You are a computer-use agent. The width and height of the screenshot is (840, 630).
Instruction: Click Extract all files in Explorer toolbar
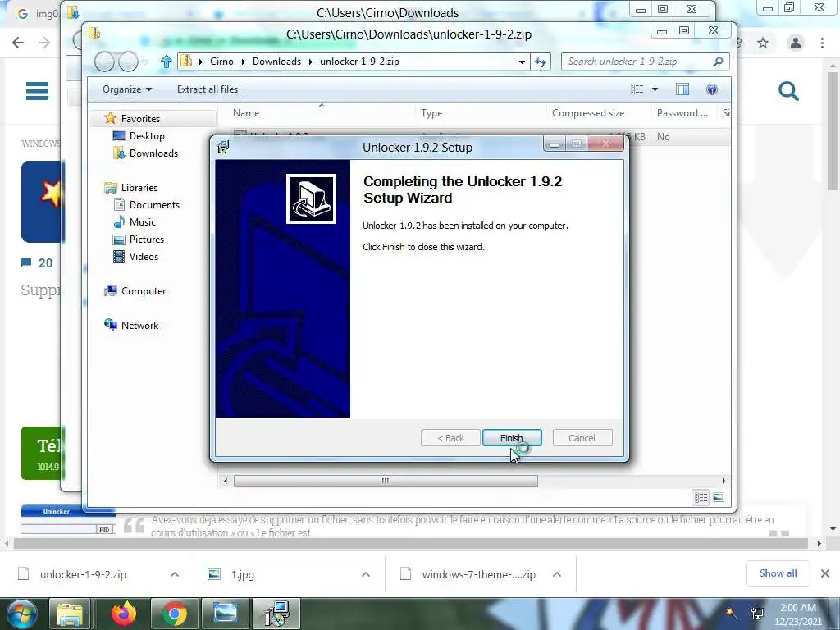click(x=208, y=89)
